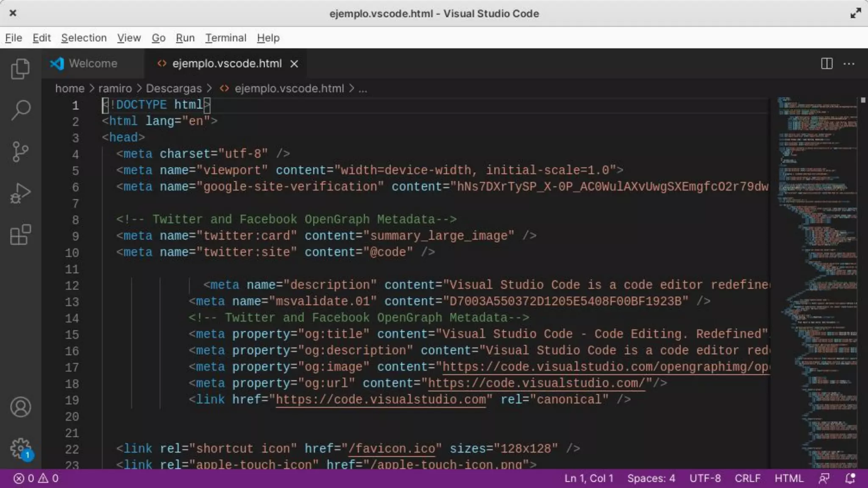Open the Explorer view in activity bar
The image size is (868, 488).
20,69
